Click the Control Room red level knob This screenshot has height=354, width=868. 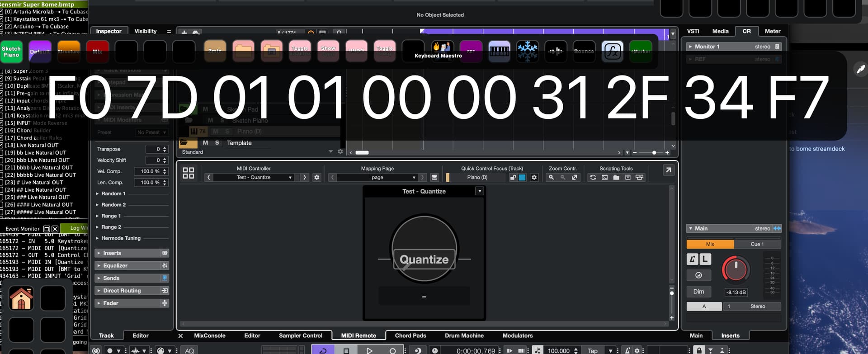[x=736, y=270]
